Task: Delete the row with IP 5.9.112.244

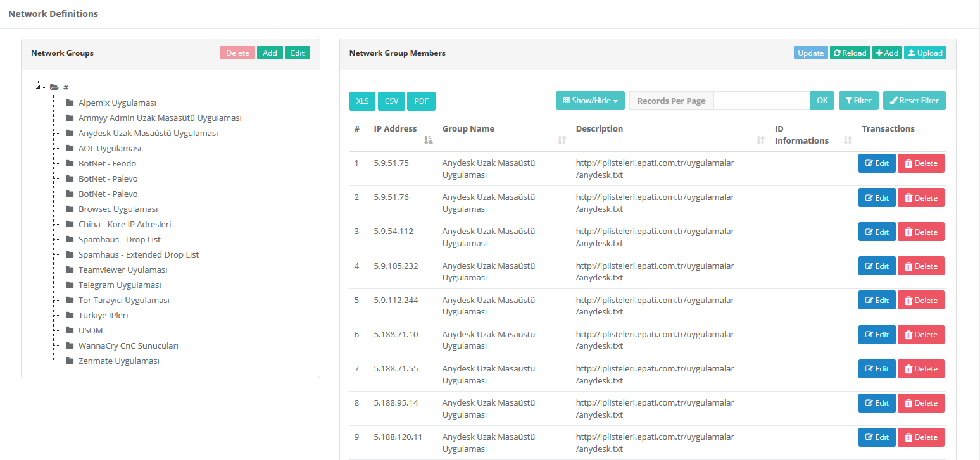Action: pyautogui.click(x=921, y=300)
